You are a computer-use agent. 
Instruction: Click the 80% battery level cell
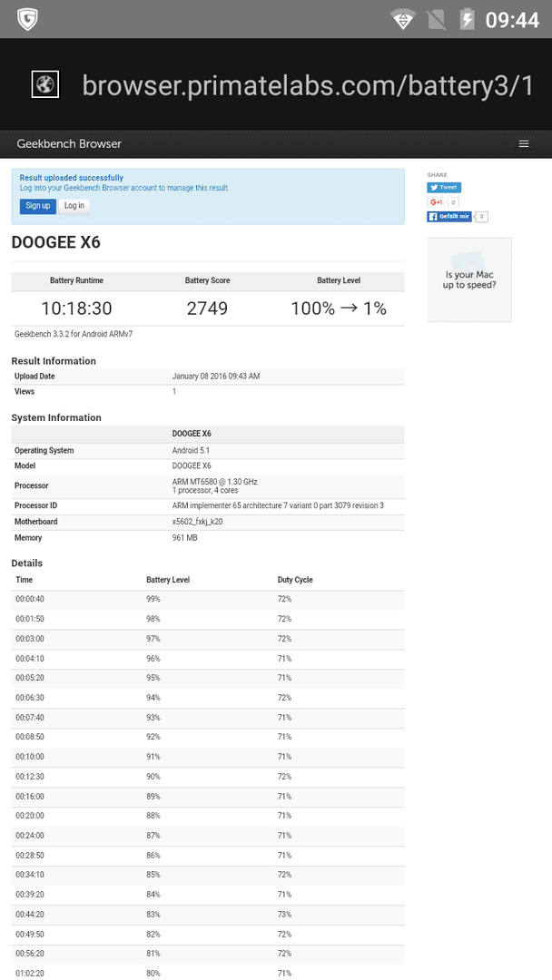click(153, 973)
